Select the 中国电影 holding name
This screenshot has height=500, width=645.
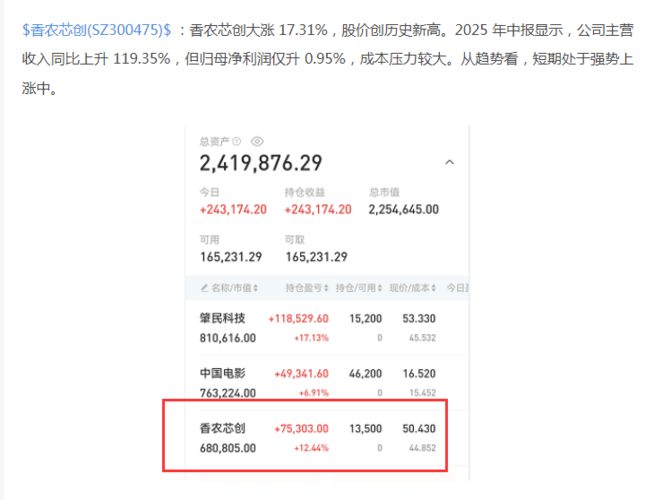click(223, 373)
